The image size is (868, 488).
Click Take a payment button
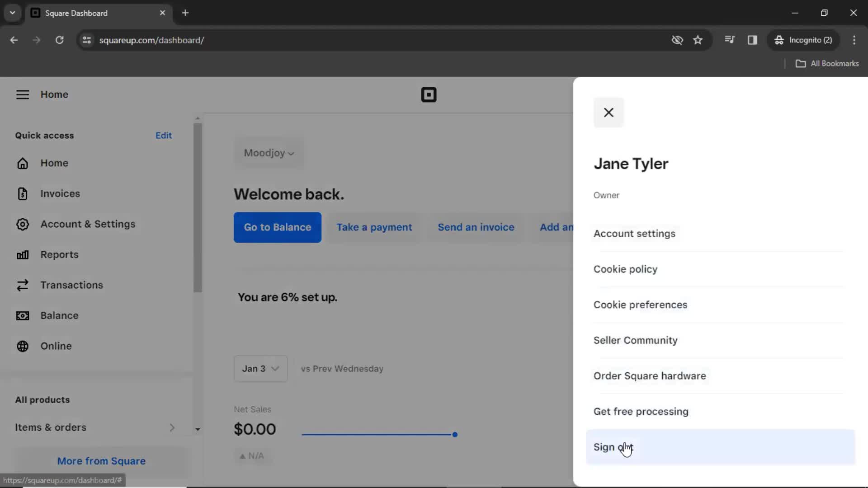tap(374, 227)
